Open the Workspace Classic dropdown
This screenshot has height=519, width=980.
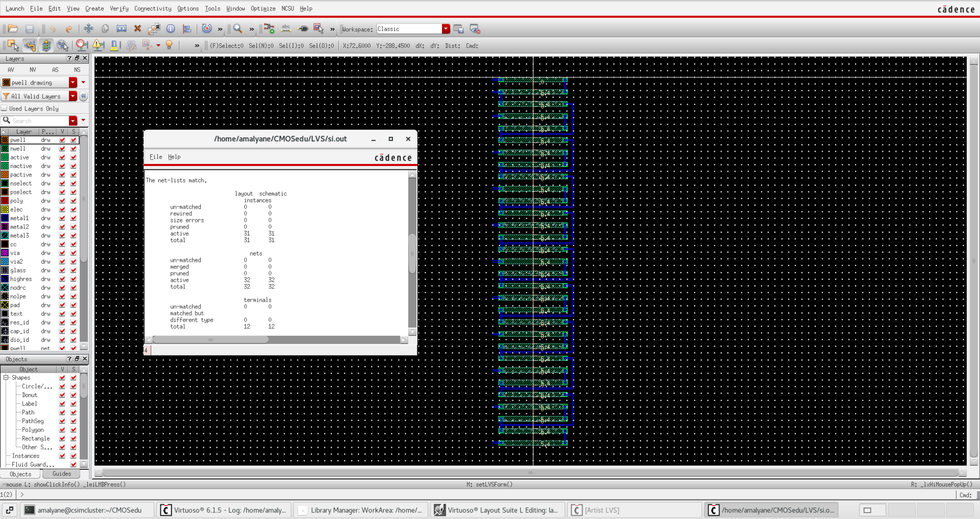click(x=446, y=29)
